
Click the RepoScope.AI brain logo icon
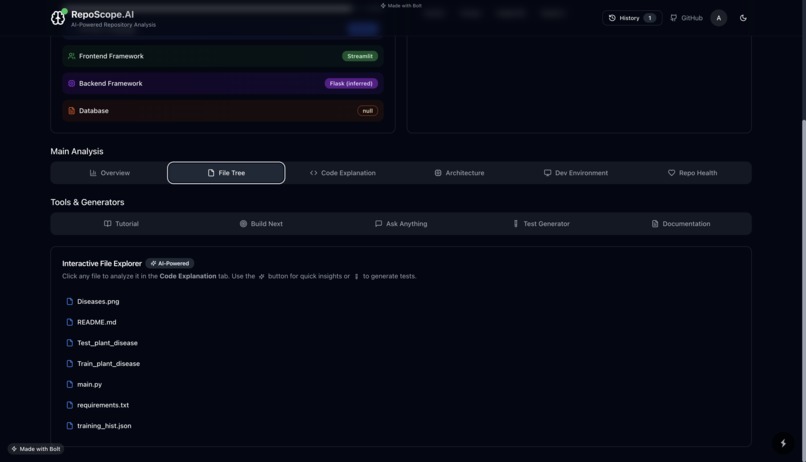coord(58,17)
